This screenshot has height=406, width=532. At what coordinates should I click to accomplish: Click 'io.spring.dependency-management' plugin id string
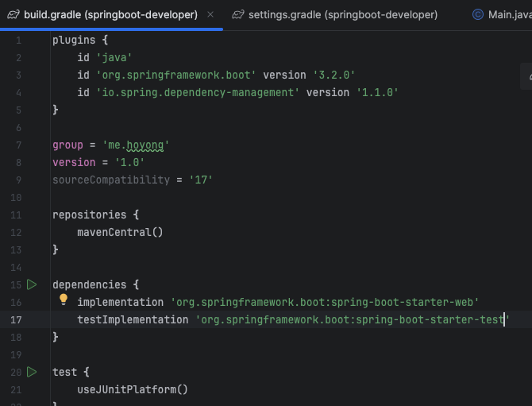[198, 92]
